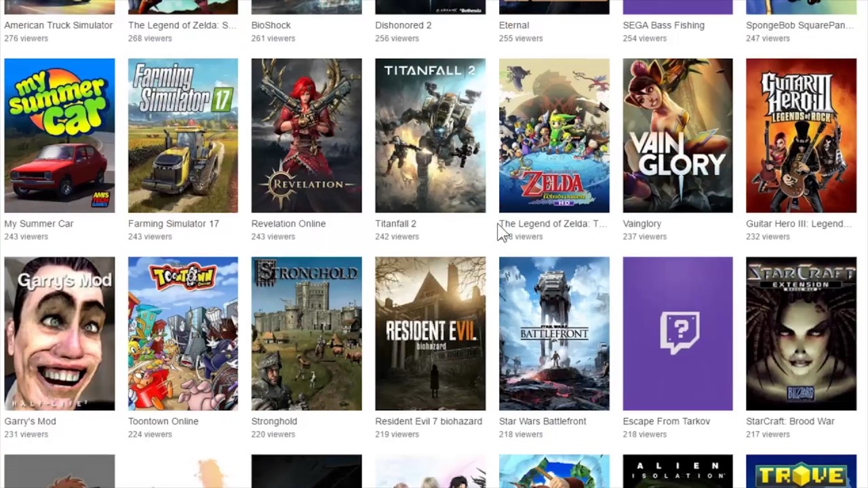
Task: Open the Farming Simulator 17 title link
Action: (x=174, y=224)
